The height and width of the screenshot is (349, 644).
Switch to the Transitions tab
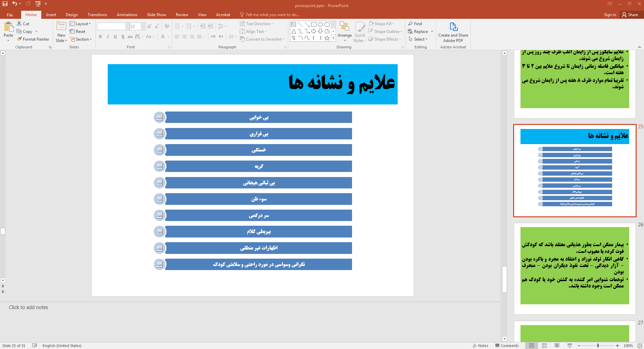pyautogui.click(x=97, y=15)
